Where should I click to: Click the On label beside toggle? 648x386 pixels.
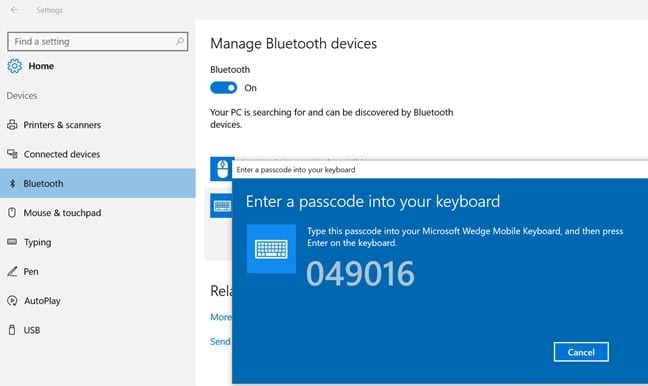tap(250, 88)
